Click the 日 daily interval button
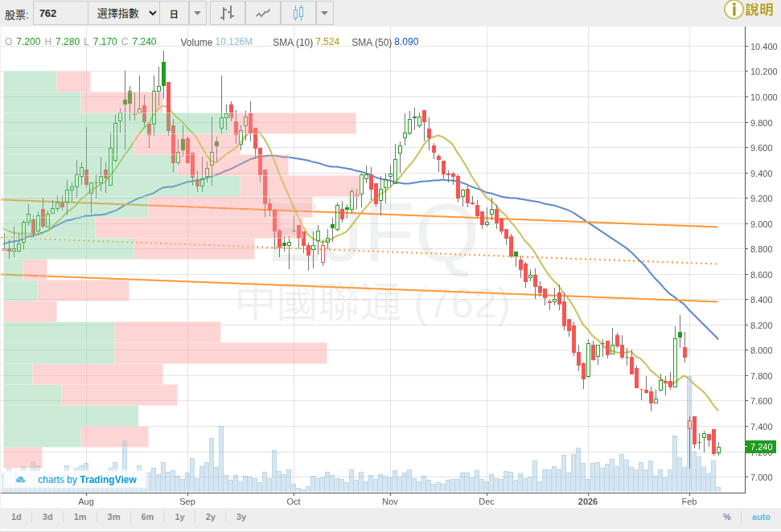The image size is (781, 532). click(174, 13)
